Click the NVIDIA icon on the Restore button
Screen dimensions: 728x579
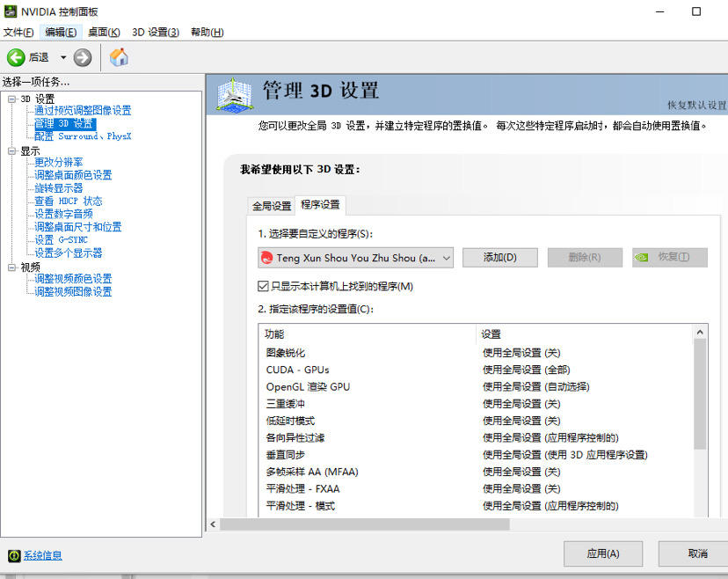click(642, 257)
